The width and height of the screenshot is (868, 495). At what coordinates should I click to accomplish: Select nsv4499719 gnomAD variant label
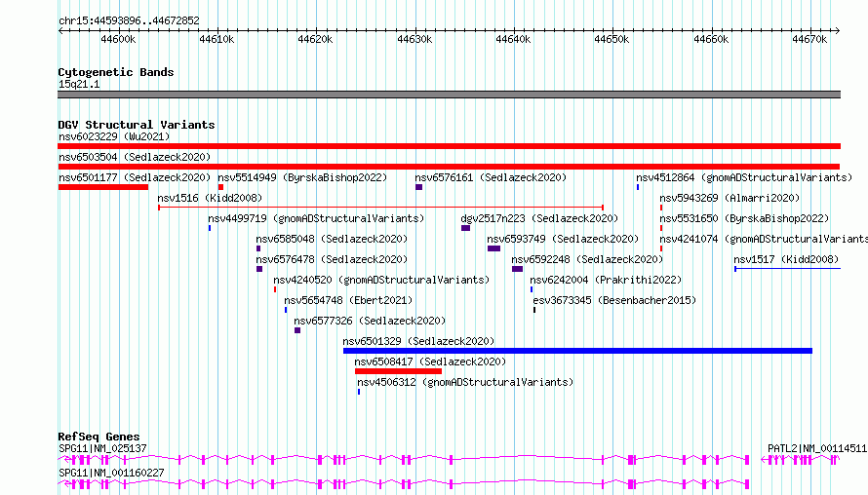point(316,218)
